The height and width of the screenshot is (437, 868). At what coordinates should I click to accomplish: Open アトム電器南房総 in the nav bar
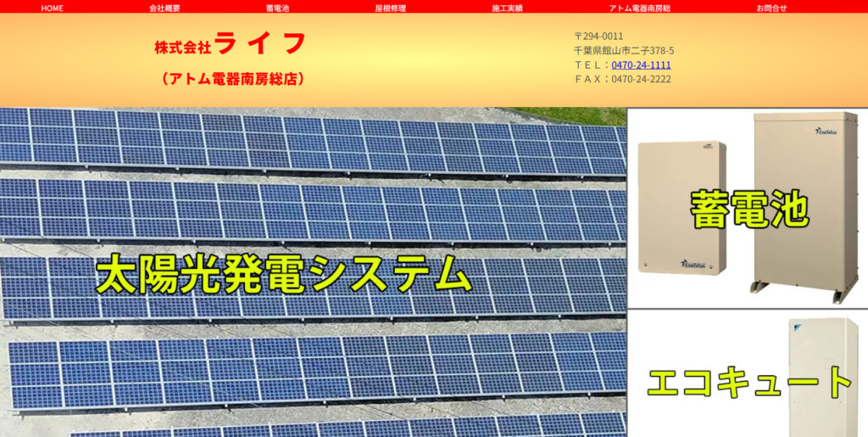[x=639, y=8]
